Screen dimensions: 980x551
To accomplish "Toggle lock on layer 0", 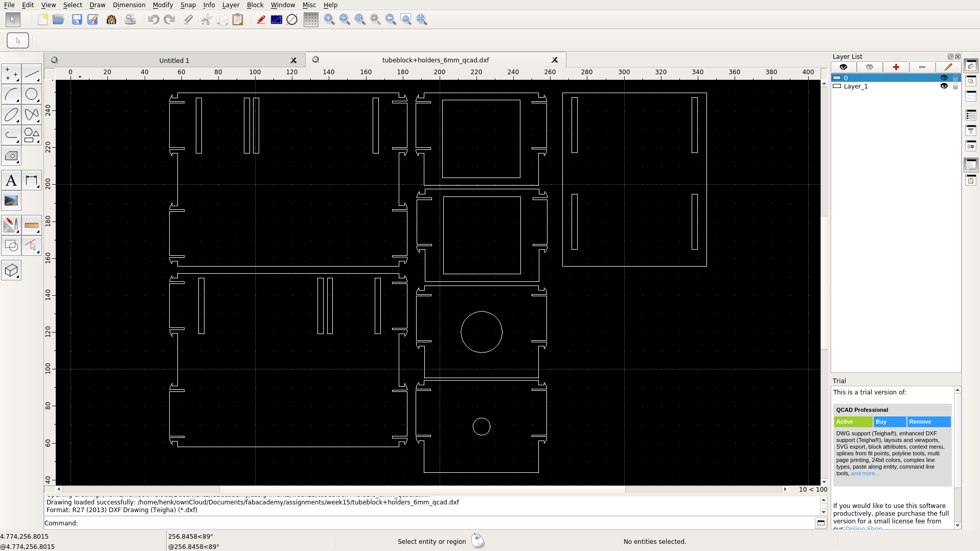I will [x=955, y=78].
